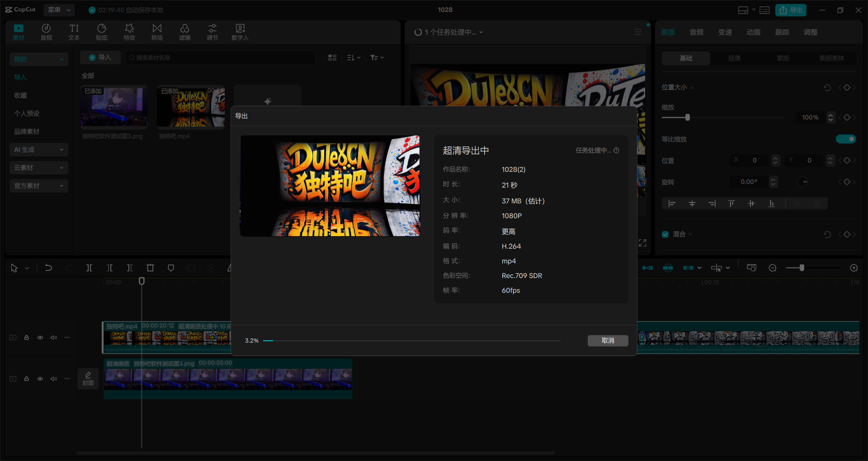
Task: Switch to the 调整 inspector tab
Action: click(x=810, y=32)
